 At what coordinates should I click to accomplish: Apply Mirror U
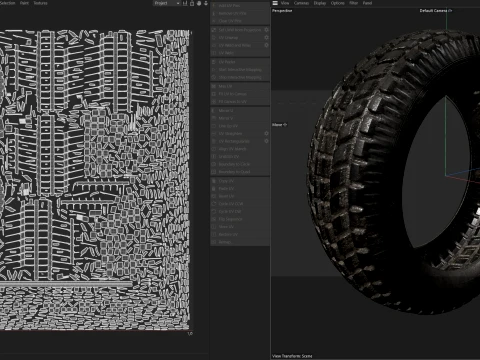[240, 110]
